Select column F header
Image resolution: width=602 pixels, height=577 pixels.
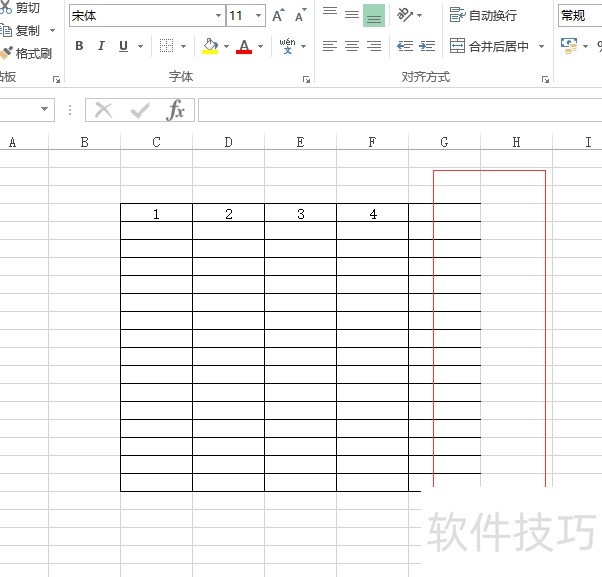point(372,142)
